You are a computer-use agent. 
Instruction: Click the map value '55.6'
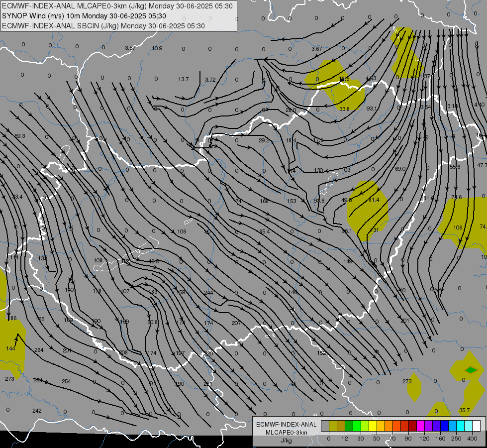pos(455,167)
